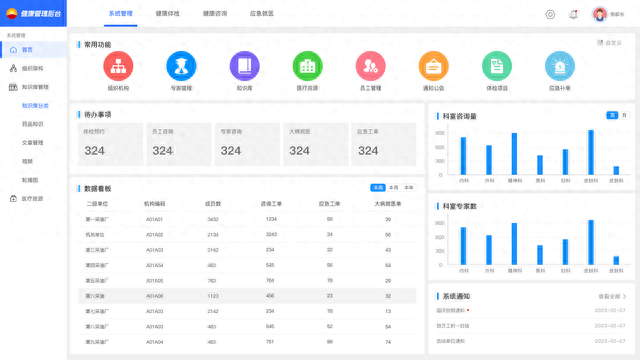Click the 成员数 column header
Screen dimensions: 640x360
(213, 204)
